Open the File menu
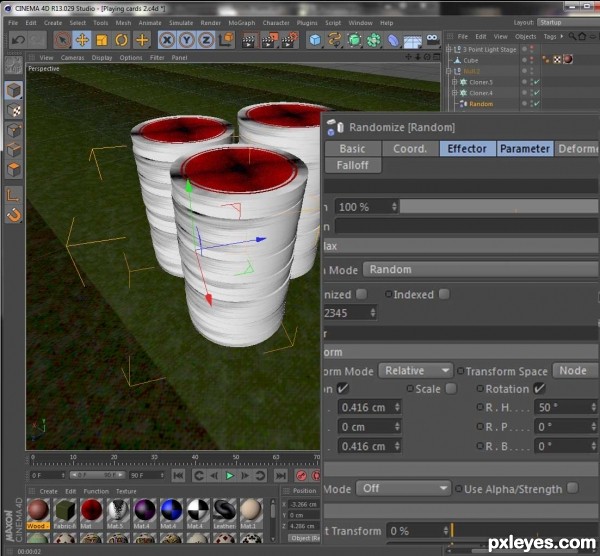The height and width of the screenshot is (556, 600). [13, 23]
